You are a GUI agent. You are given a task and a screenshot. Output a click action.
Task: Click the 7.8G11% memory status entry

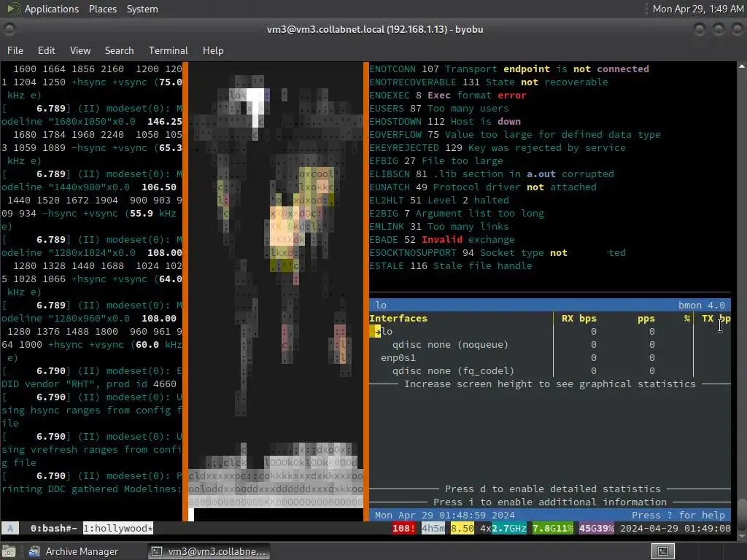(553, 528)
